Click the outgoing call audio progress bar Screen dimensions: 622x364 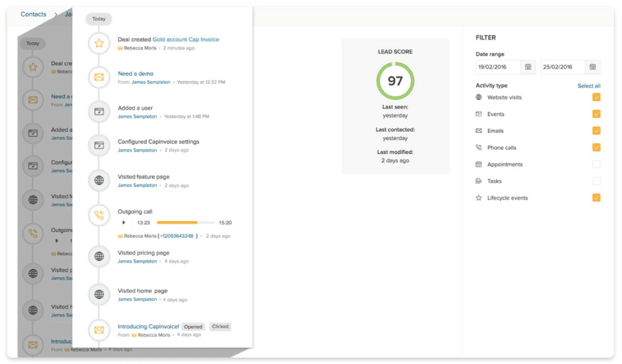185,222
